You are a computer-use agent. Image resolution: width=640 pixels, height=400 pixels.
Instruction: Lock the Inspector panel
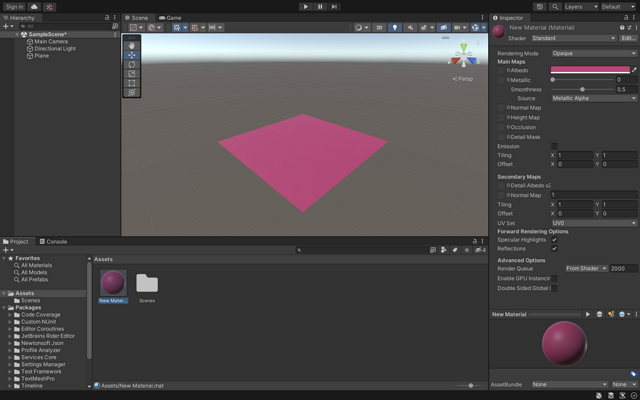tap(626, 18)
